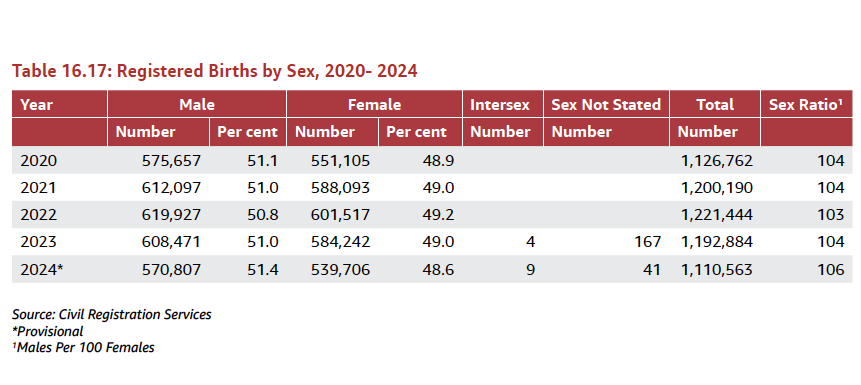Image resolution: width=861 pixels, height=385 pixels.
Task: Click the table title 'Table 16.17: Registered Births by Sex'
Action: click(x=215, y=71)
